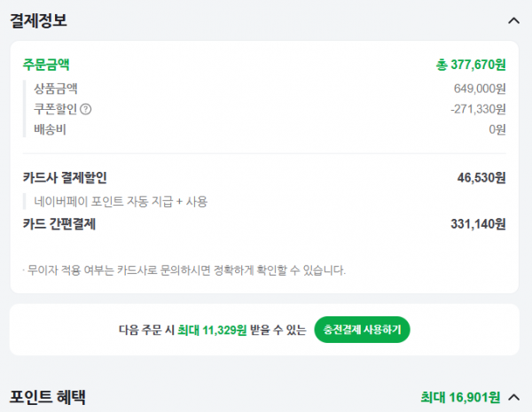Select the 주문금액 label
The height and width of the screenshot is (412, 532).
(x=46, y=65)
